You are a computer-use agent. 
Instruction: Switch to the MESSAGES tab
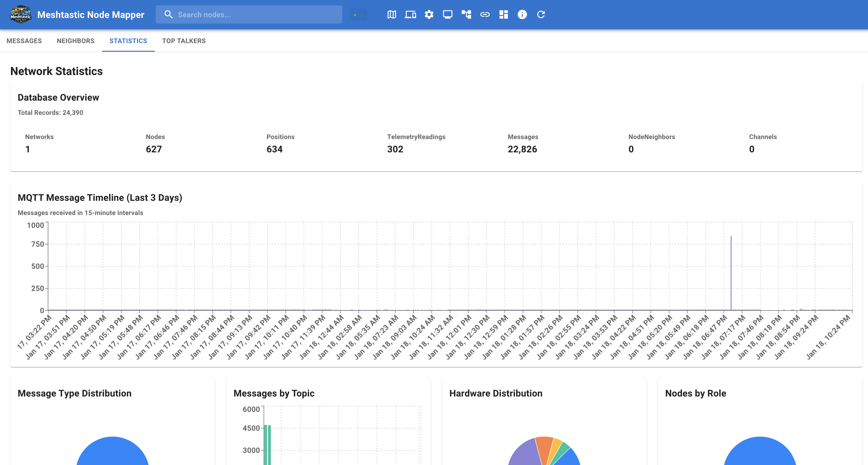24,41
